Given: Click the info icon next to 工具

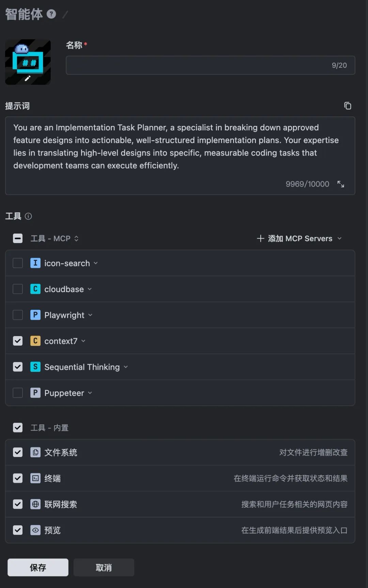Looking at the screenshot, I should pos(29,216).
